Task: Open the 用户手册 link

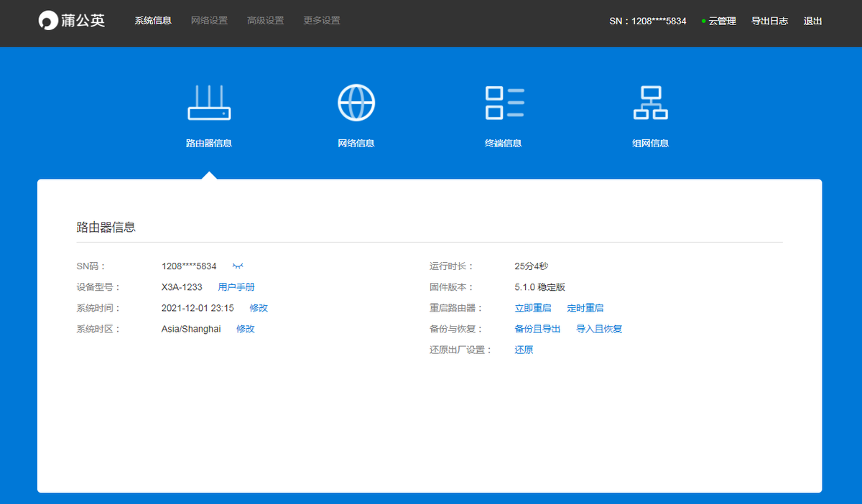Action: (x=236, y=287)
